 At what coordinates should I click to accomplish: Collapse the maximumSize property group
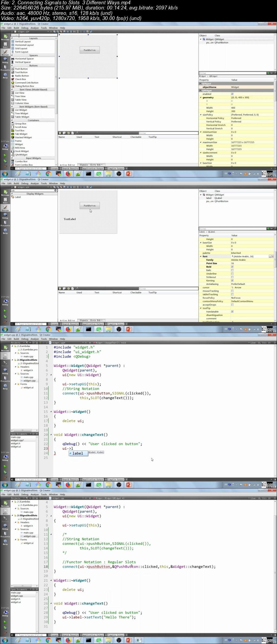[201, 142]
